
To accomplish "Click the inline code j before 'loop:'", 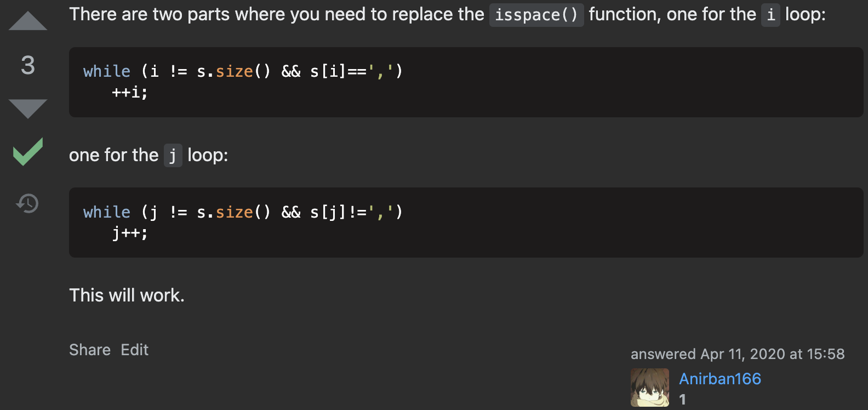I will coord(173,156).
